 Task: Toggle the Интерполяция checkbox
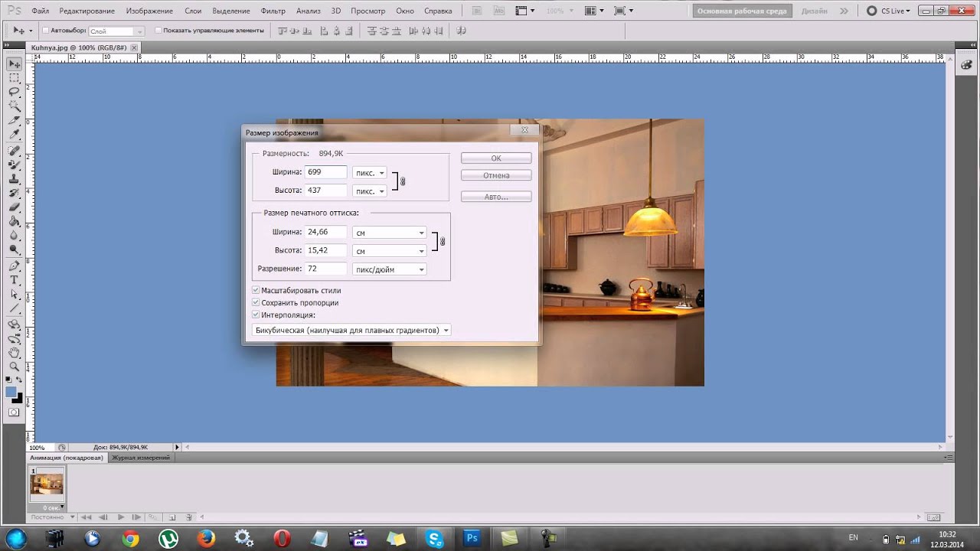click(x=256, y=315)
